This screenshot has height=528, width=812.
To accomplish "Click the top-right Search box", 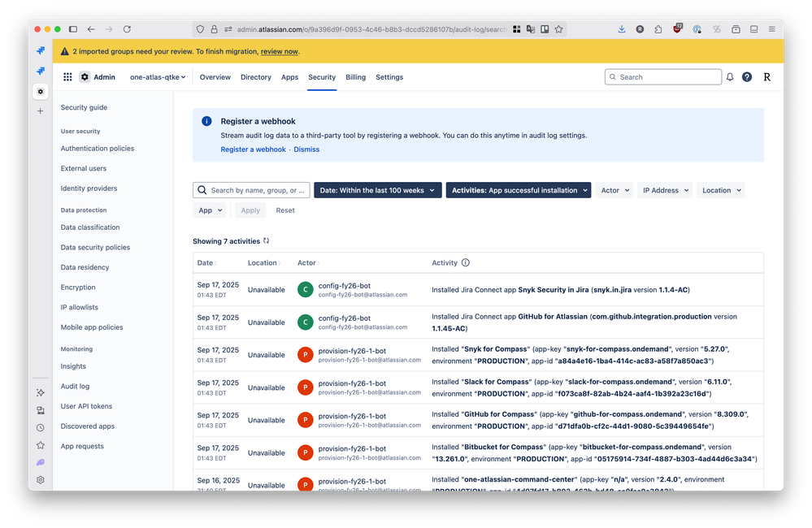I will 663,77.
